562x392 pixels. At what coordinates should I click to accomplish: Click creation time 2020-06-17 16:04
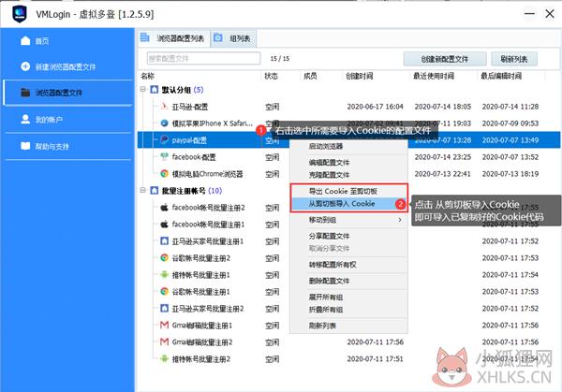375,107
